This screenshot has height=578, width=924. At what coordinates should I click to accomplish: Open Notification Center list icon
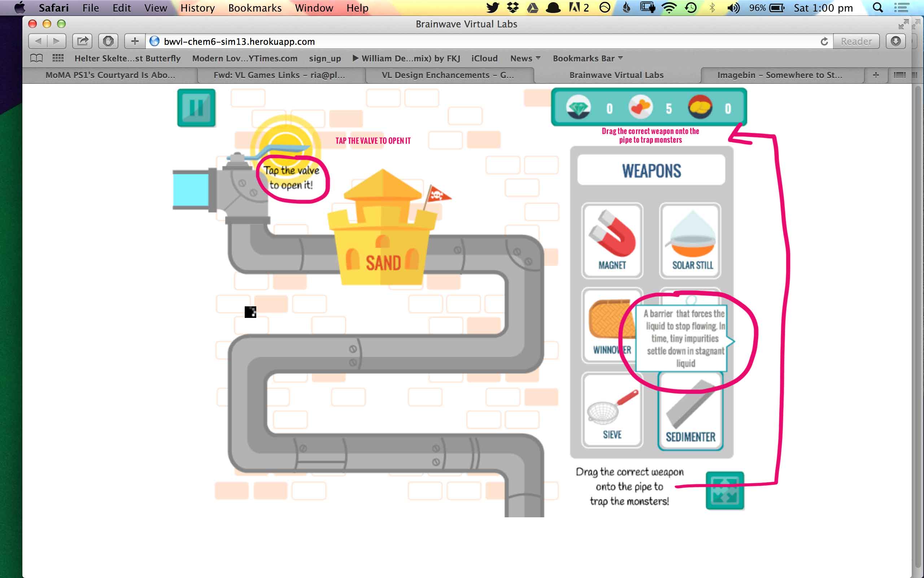(x=902, y=8)
